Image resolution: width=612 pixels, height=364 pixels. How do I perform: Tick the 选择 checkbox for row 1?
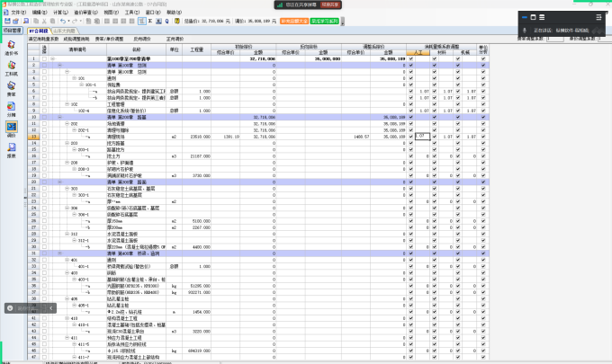point(44,58)
